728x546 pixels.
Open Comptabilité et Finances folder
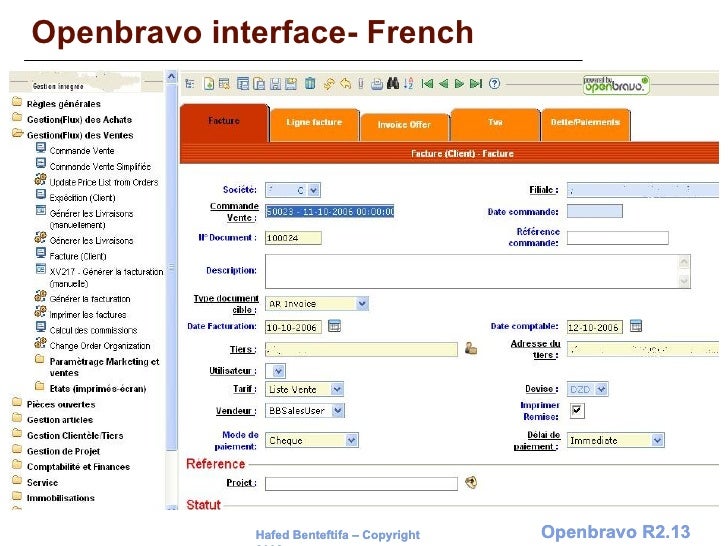[78, 467]
